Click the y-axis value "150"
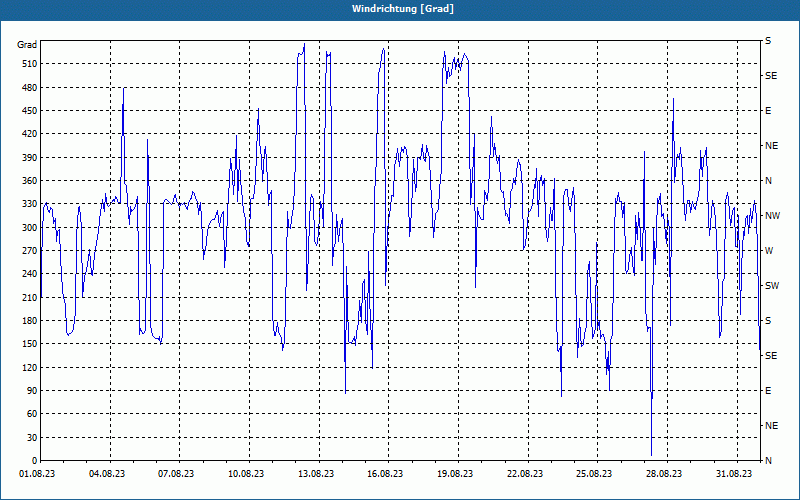Screen dimensions: 800x500 tap(29, 344)
